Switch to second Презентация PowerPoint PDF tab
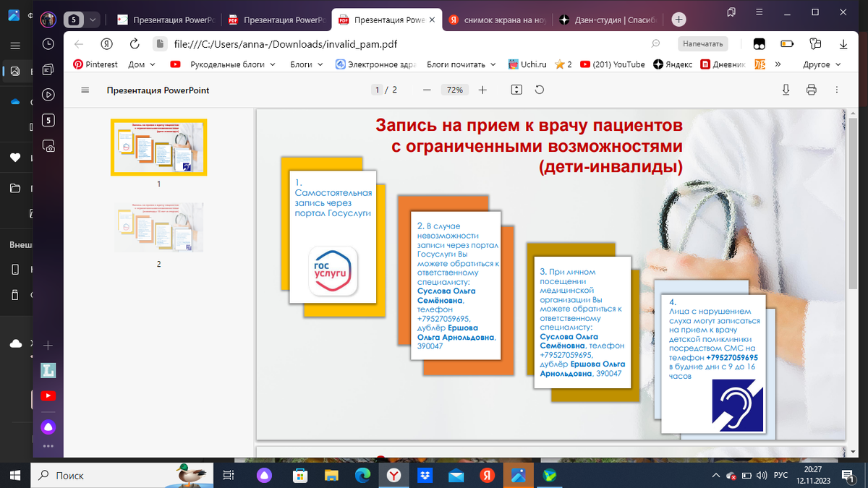Screen dimensions: 868x488 click(x=275, y=20)
